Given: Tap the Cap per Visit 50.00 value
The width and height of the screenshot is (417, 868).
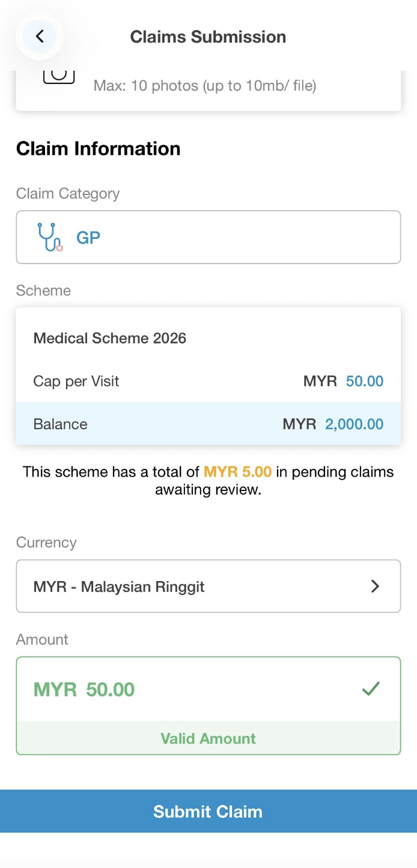Looking at the screenshot, I should pos(365,381).
